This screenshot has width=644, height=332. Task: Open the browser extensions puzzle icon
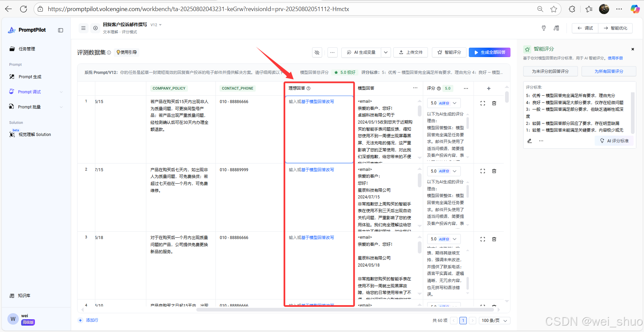tap(572, 9)
